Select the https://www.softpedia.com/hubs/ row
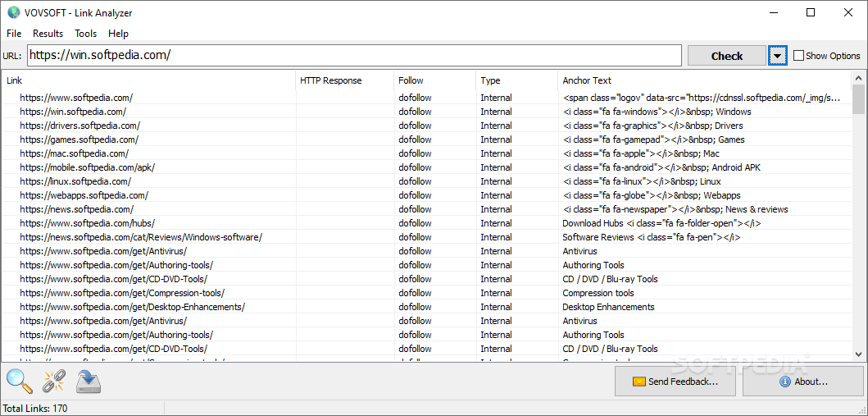868x416 pixels. 426,223
